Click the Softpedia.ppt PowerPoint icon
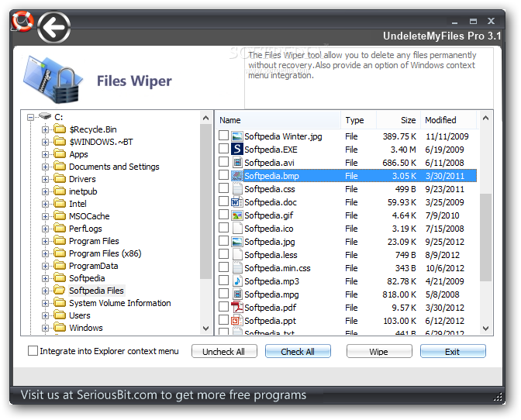The height and width of the screenshot is (420, 521). pos(237,320)
